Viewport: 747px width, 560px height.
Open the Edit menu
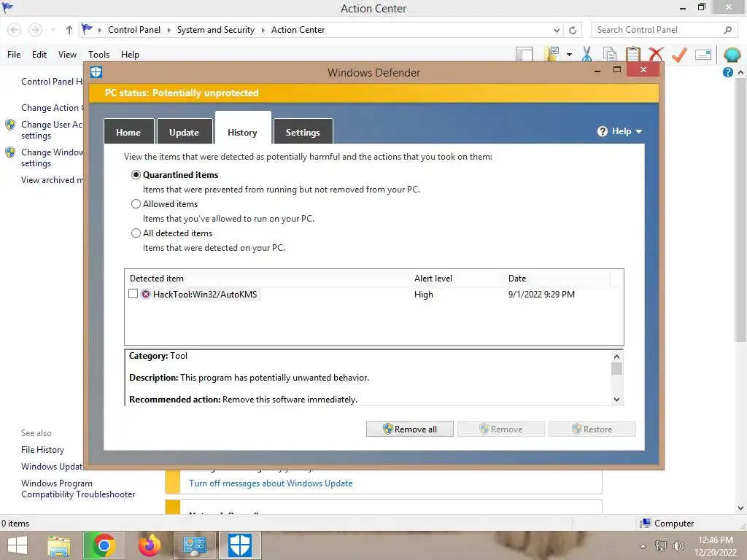click(x=39, y=54)
